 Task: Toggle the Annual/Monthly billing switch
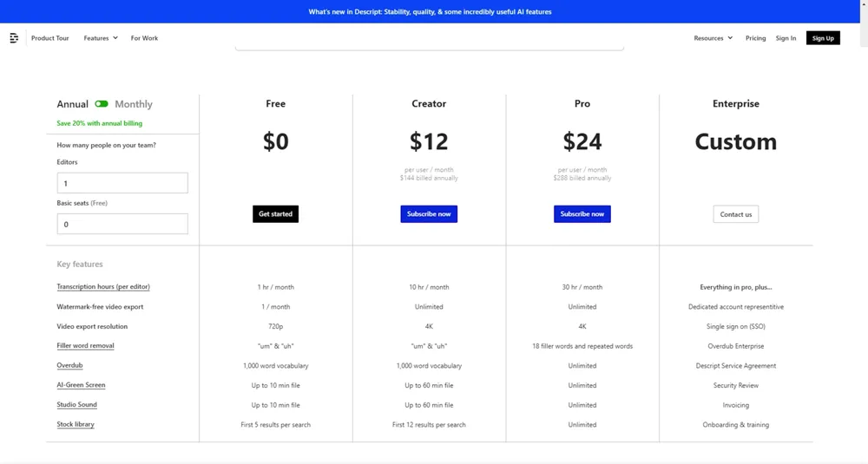click(102, 104)
